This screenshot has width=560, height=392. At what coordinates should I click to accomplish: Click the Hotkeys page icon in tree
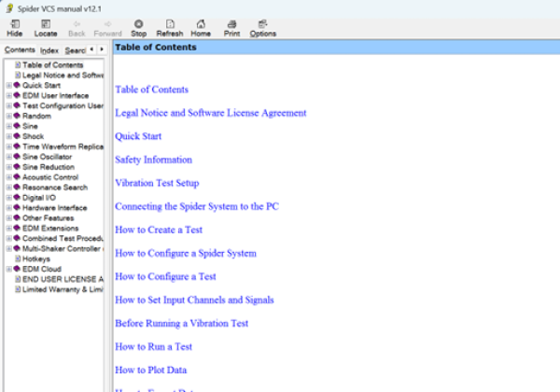point(18,259)
